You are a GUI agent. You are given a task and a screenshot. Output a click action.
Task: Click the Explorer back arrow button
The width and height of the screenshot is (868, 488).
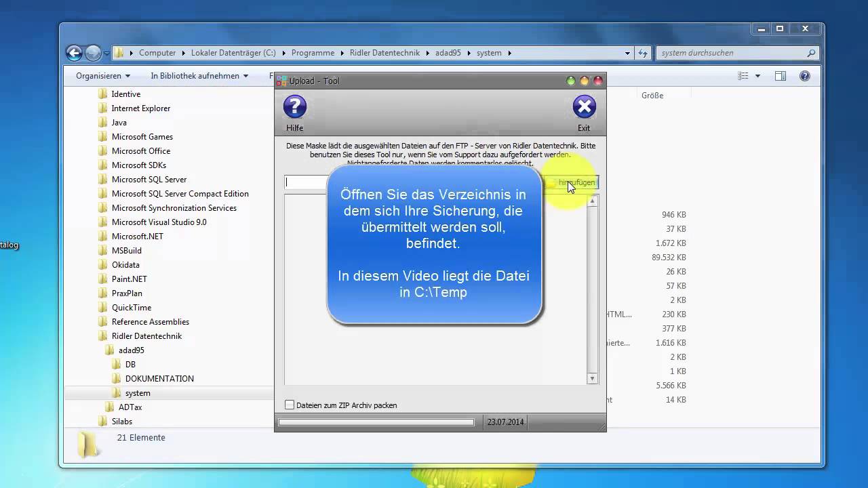coord(74,53)
